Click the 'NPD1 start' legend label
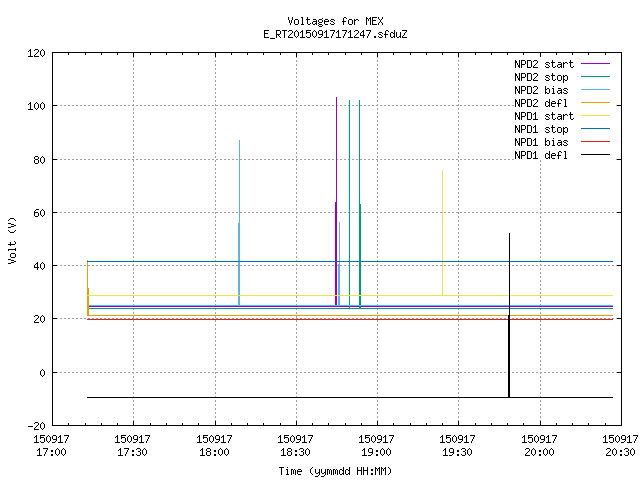The height and width of the screenshot is (480, 640). click(544, 116)
